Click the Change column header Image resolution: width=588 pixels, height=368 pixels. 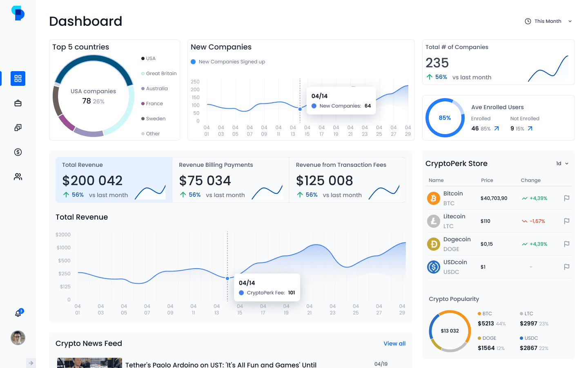[x=531, y=180]
